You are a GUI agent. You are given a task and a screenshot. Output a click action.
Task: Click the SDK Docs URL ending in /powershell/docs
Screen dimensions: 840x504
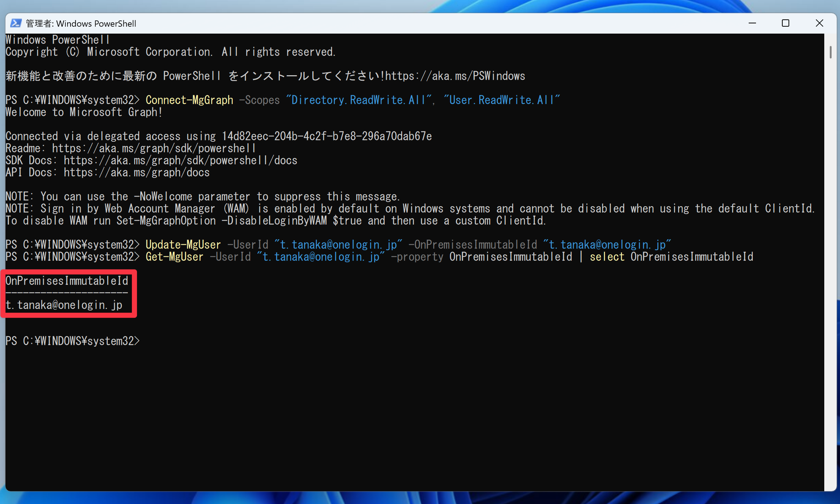(180, 160)
